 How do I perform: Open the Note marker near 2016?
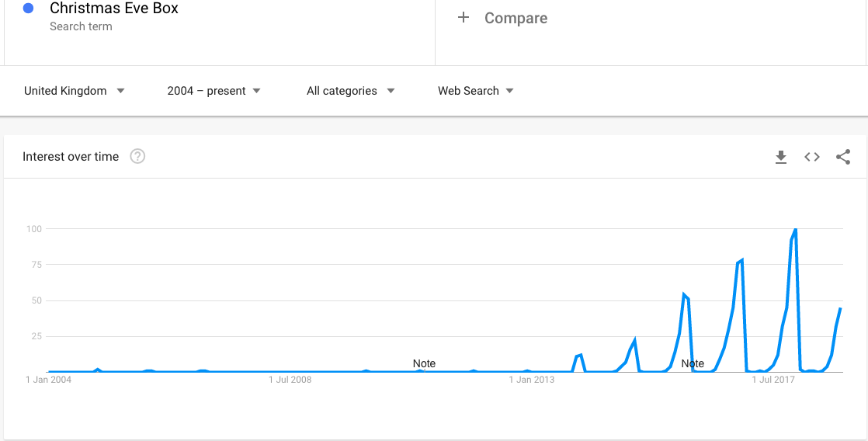point(693,363)
